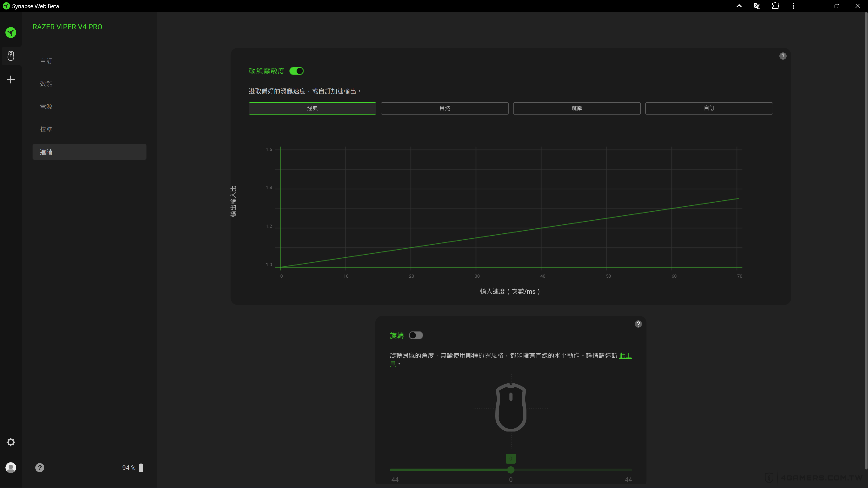Image resolution: width=868 pixels, height=488 pixels.
Task: Select the 進階 section in sidebar
Action: click(89, 152)
